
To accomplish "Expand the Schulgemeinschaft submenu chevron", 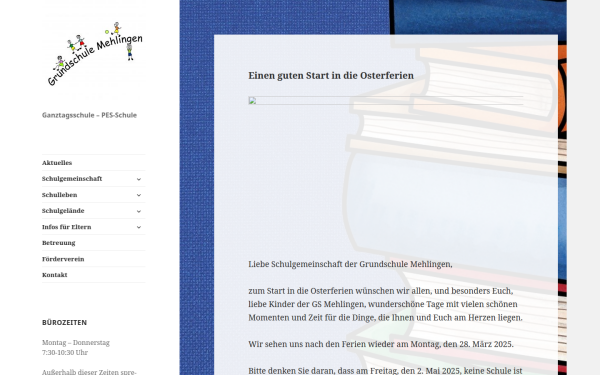I will pyautogui.click(x=139, y=179).
